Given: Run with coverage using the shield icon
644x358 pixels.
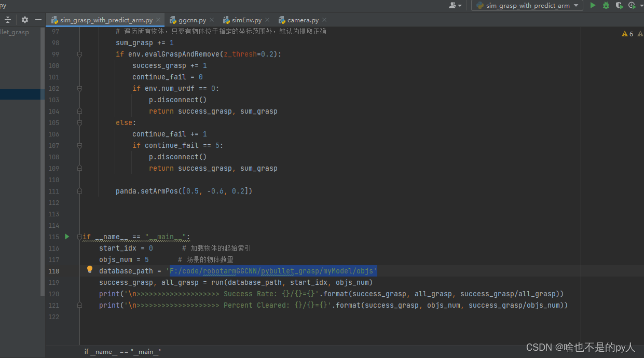Looking at the screenshot, I should tap(619, 6).
